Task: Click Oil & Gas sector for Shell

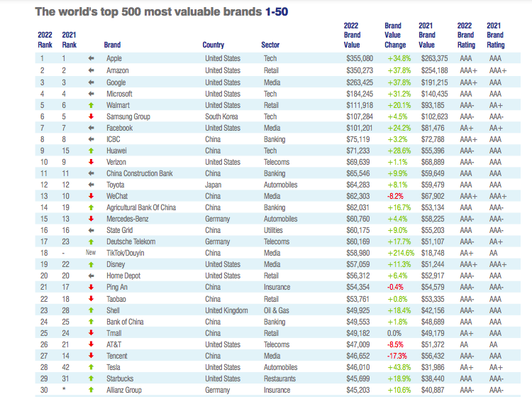Action: point(277,310)
